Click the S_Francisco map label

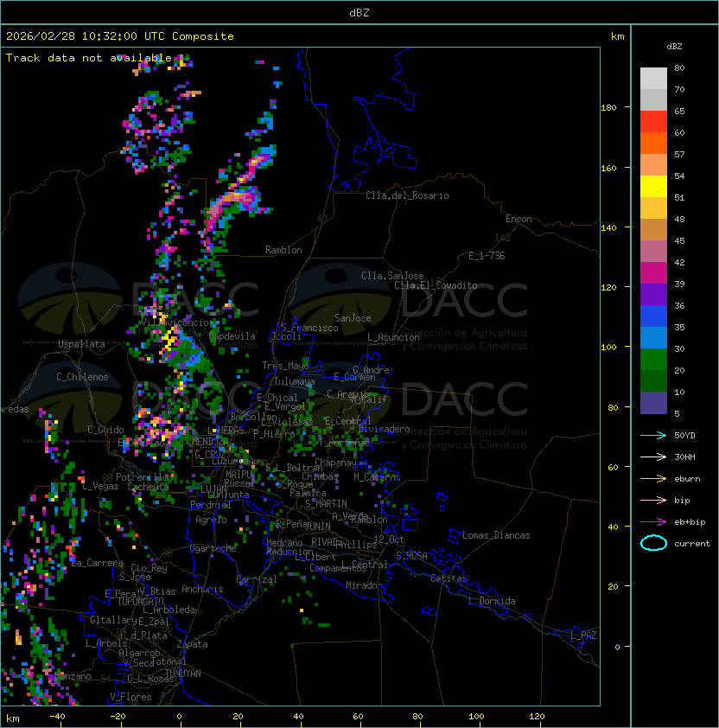(x=309, y=328)
